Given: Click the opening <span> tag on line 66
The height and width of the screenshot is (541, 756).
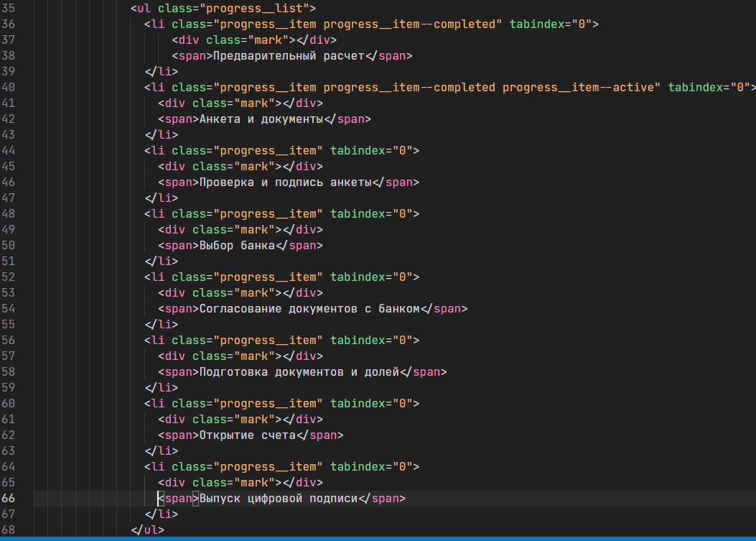Looking at the screenshot, I should coord(178,499).
